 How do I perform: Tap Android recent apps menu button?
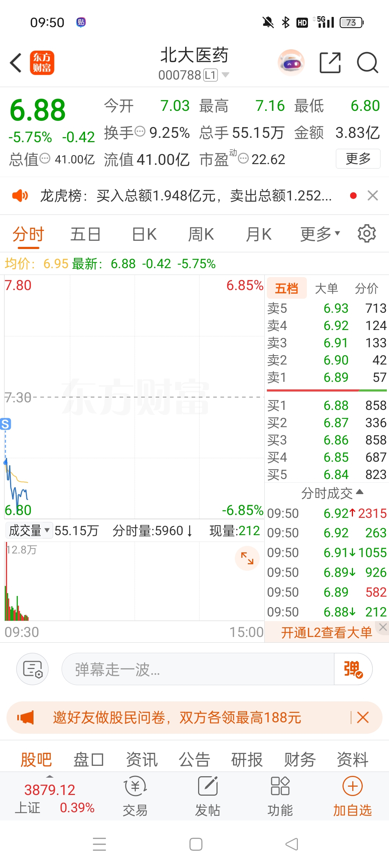click(99, 844)
